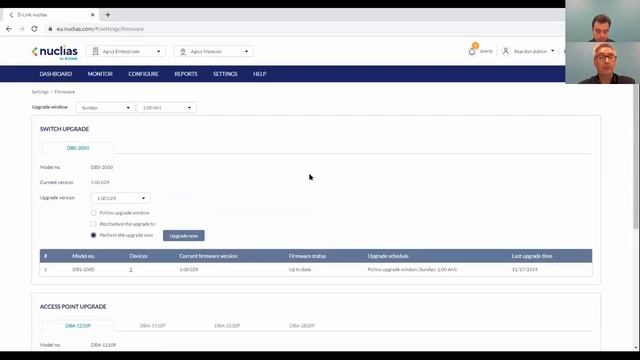Click the Upgrade schedule column header
Viewport: 640px width, 360px height.
[388, 256]
